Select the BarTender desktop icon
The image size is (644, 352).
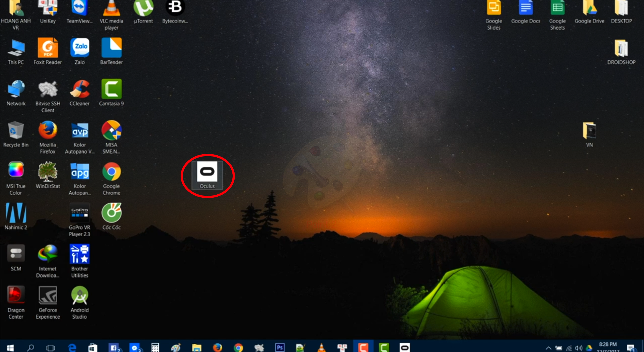111,52
